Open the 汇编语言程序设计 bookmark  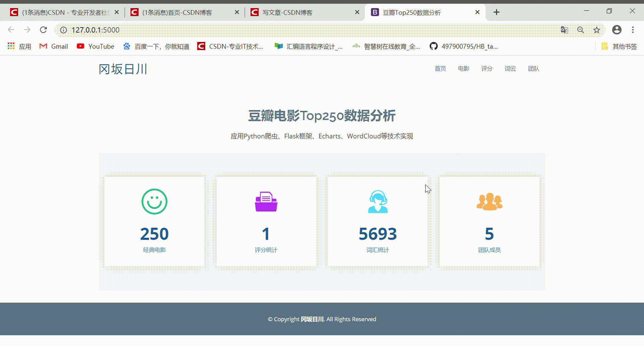tap(309, 46)
